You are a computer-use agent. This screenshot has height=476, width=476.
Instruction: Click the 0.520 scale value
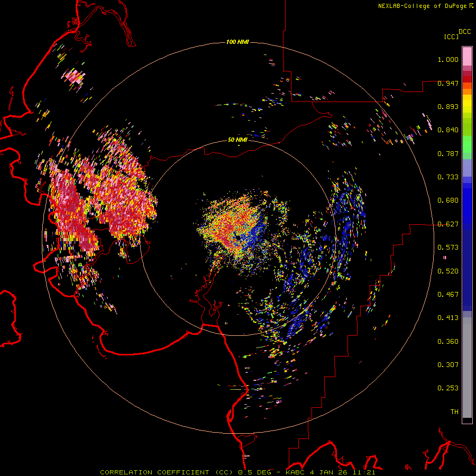point(448,271)
